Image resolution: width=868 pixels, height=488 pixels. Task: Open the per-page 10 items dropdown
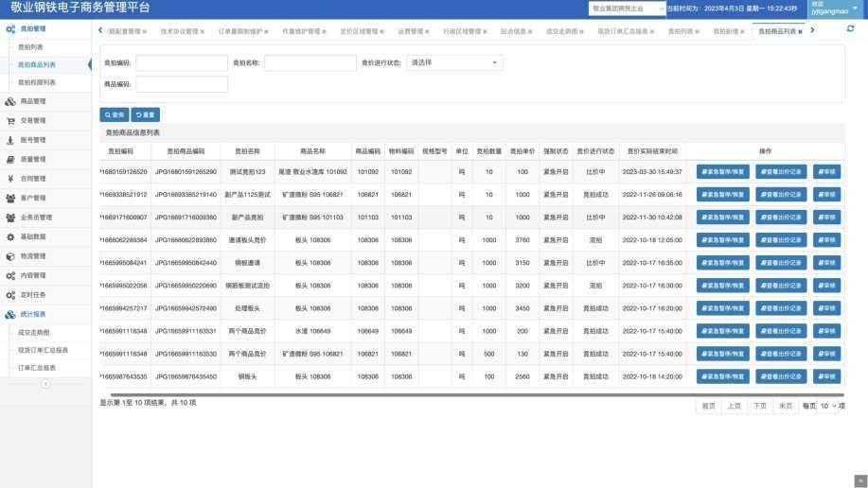[x=827, y=406]
